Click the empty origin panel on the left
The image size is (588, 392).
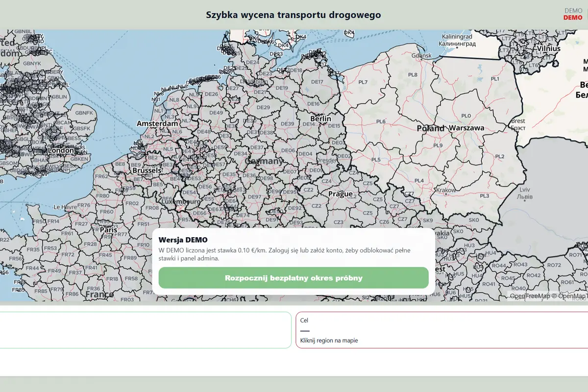click(145, 330)
